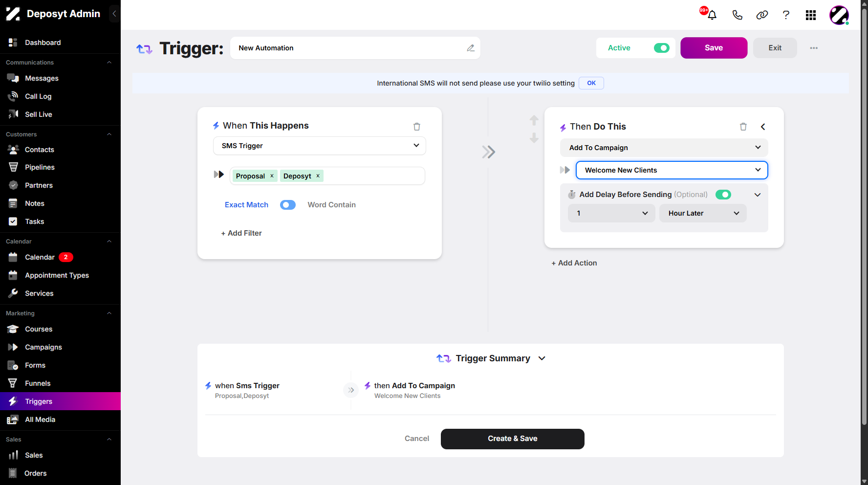Remove the Proposal keyword tag
The width and height of the screenshot is (868, 485).
[272, 176]
